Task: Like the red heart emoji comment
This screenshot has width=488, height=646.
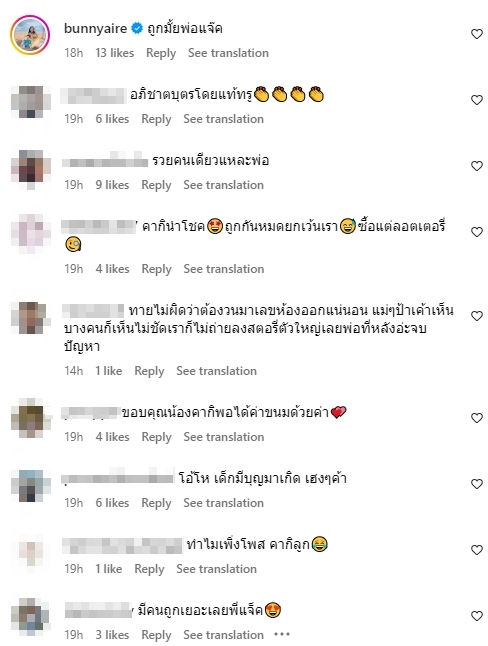Action: pyautogui.click(x=477, y=418)
